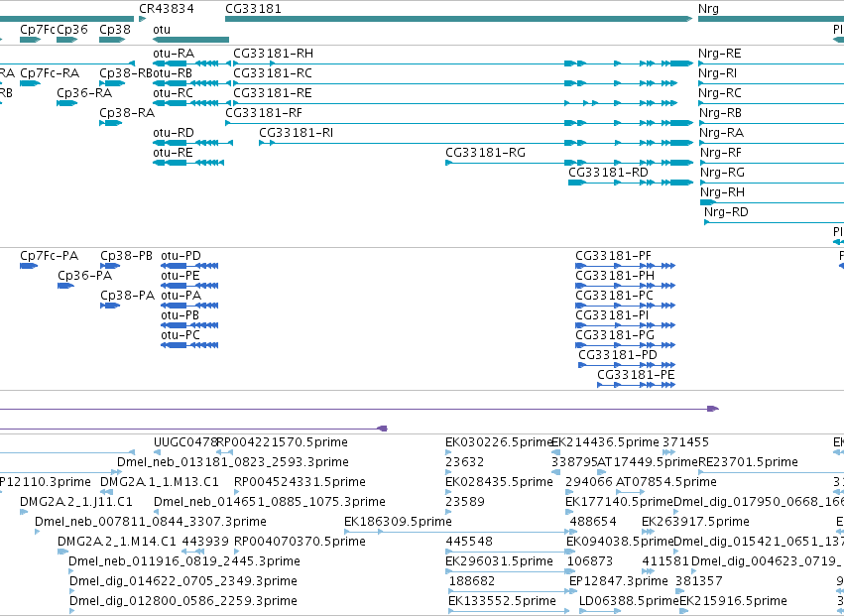Image resolution: width=844 pixels, height=616 pixels.
Task: Open protein CG33181-PC
Action: [614, 296]
